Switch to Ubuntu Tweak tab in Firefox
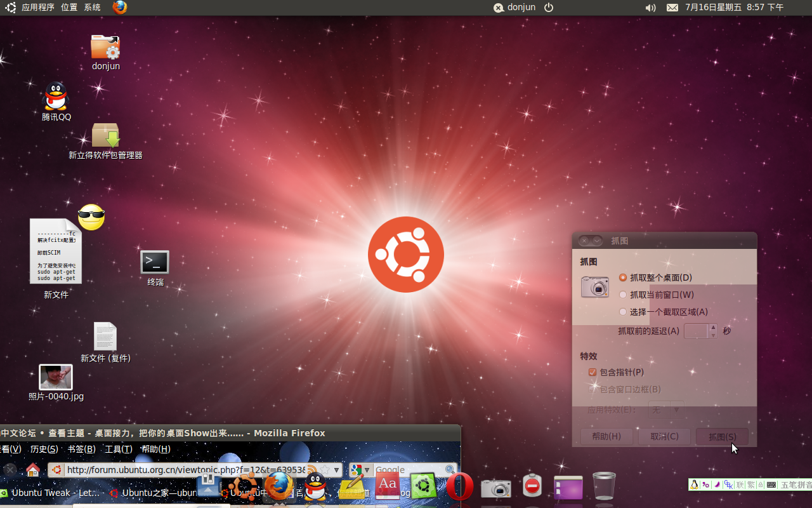The width and height of the screenshot is (812, 508). [51, 493]
